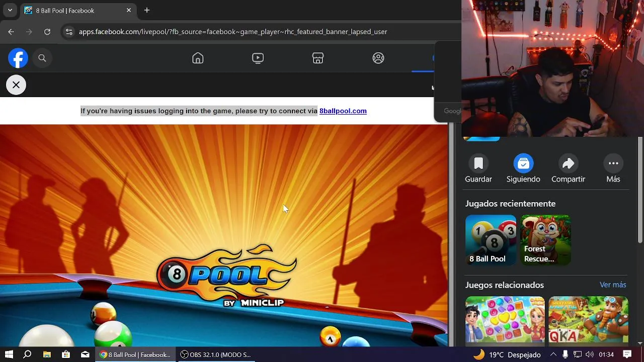The height and width of the screenshot is (362, 644).
Task: Click the Compartir share arrow
Action: click(x=568, y=163)
